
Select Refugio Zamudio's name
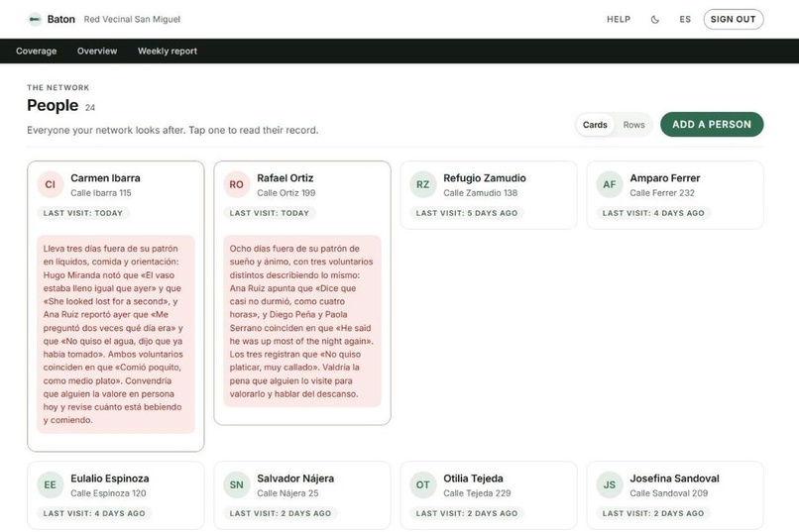pyautogui.click(x=485, y=178)
